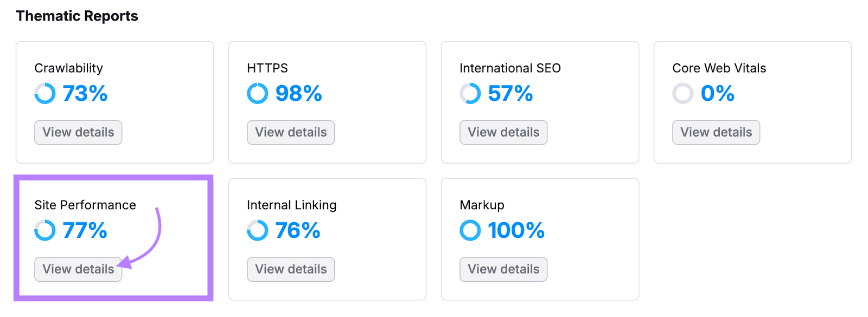
Task: Click the International SEO progress circle
Action: (469, 93)
